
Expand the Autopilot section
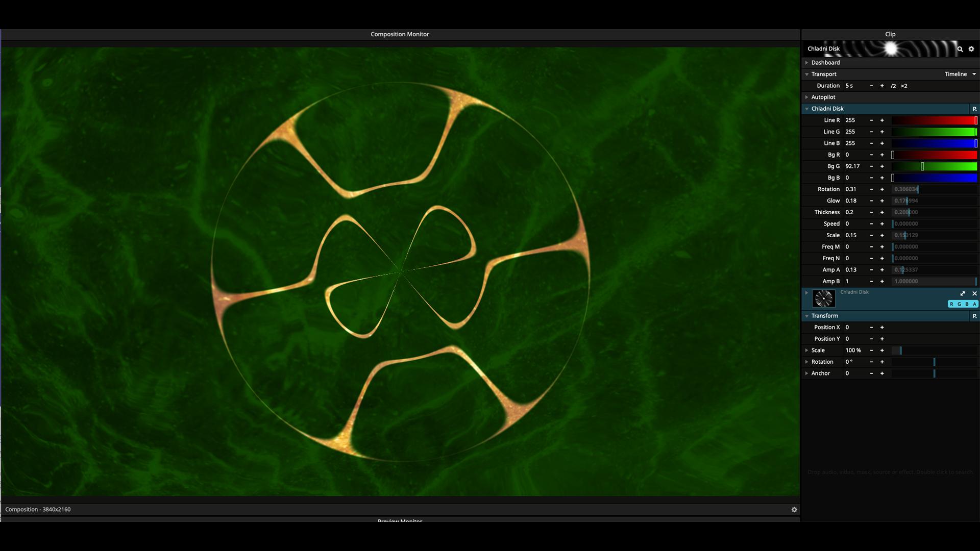[823, 97]
